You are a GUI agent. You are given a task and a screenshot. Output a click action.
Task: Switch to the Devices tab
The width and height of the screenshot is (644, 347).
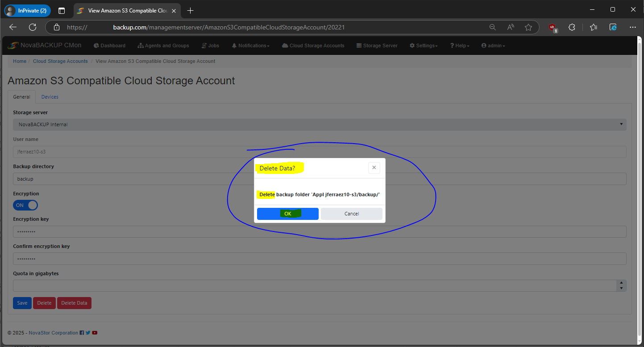tap(50, 97)
